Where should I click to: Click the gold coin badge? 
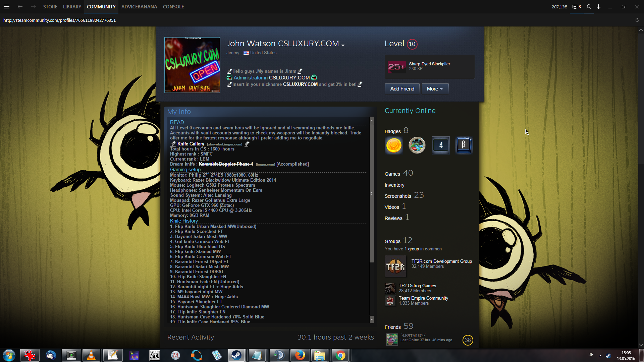[394, 145]
